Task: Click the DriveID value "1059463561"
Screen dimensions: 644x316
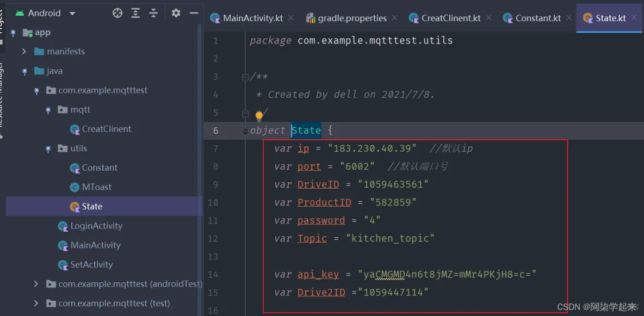Action: (393, 184)
